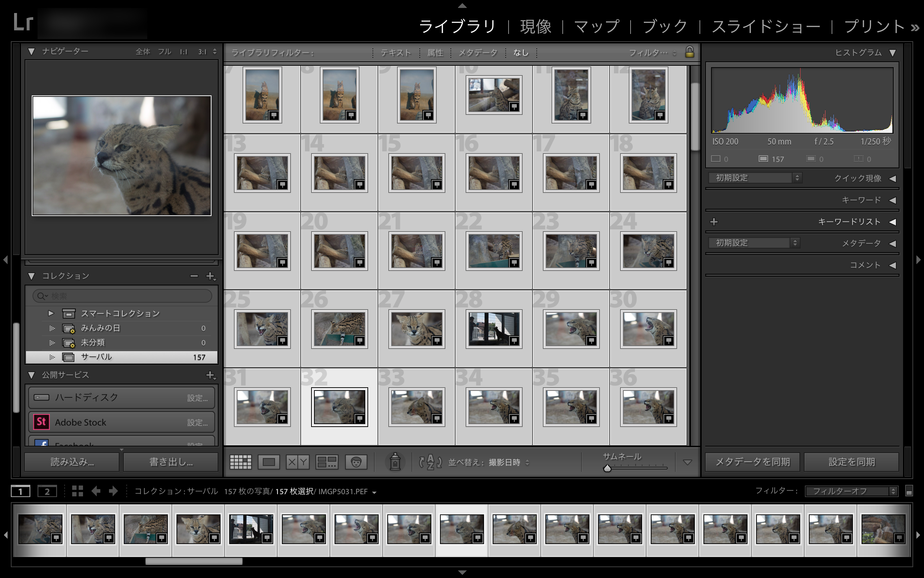Select サーバル collection row
The width and height of the screenshot is (924, 578).
[121, 357]
